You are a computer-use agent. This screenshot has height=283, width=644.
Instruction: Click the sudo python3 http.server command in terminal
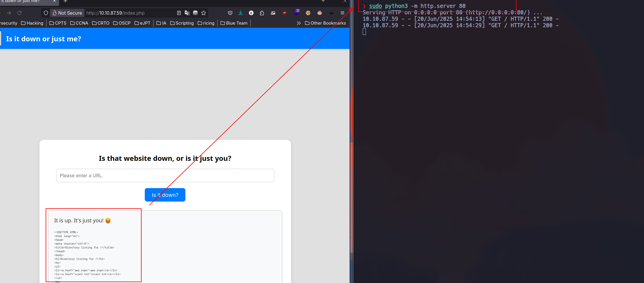417,6
